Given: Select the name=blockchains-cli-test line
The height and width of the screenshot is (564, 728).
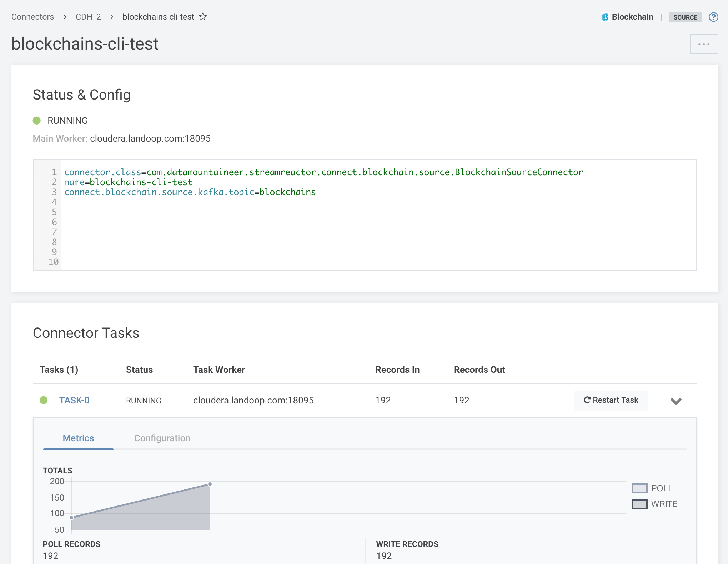Looking at the screenshot, I should pyautogui.click(x=128, y=182).
